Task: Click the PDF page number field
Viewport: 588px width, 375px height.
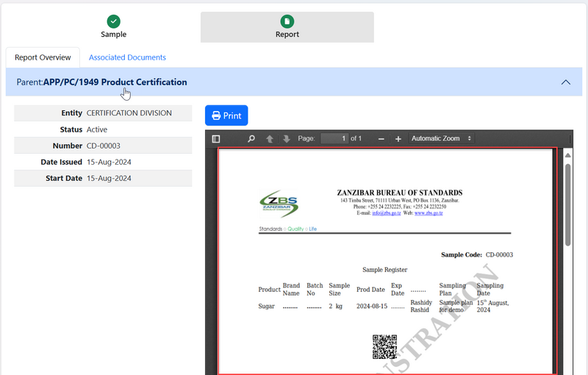Action: point(334,138)
